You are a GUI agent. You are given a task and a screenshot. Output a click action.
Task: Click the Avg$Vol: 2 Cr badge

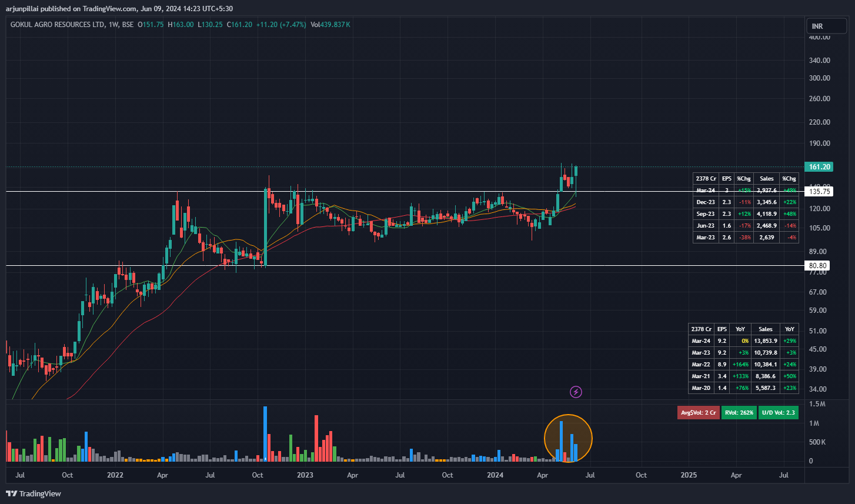pyautogui.click(x=699, y=412)
